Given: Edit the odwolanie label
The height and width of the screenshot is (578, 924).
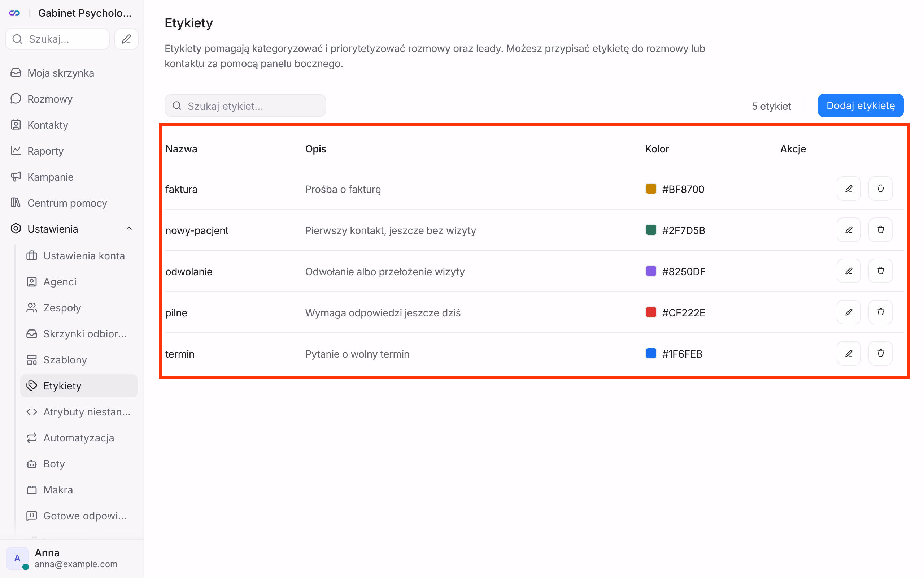Looking at the screenshot, I should point(849,271).
